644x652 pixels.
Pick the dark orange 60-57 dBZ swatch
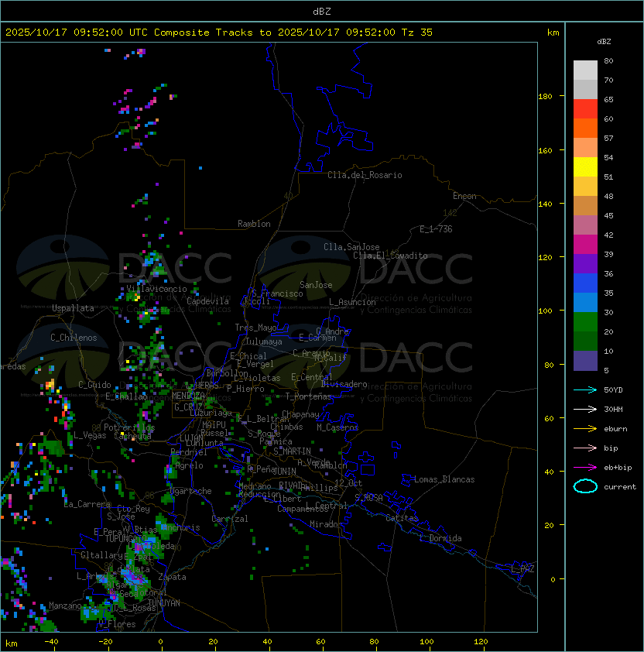click(585, 128)
